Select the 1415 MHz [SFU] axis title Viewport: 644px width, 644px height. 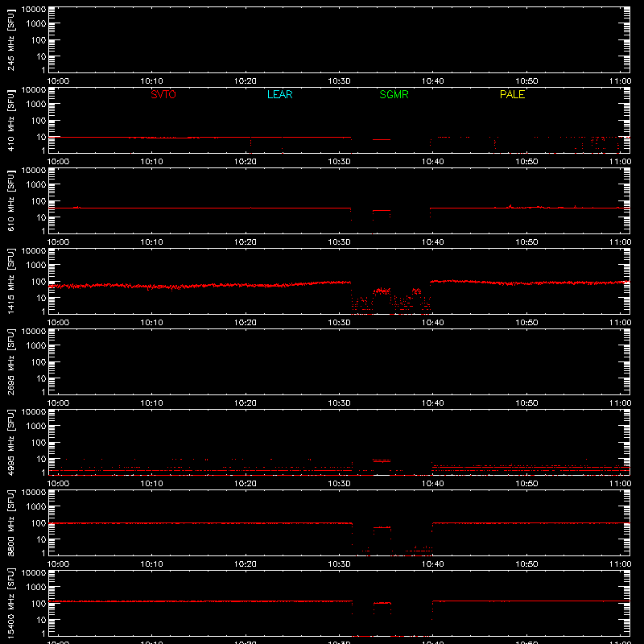[10, 281]
